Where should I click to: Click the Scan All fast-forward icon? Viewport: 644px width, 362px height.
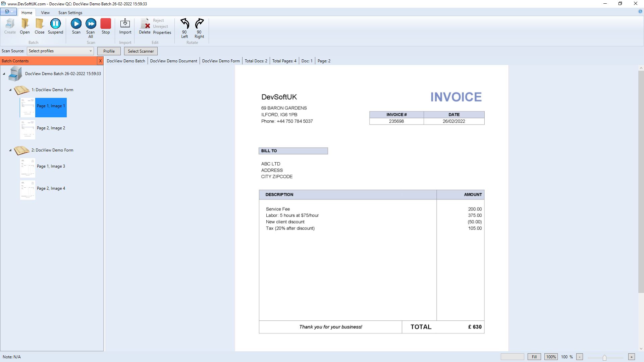91,24
